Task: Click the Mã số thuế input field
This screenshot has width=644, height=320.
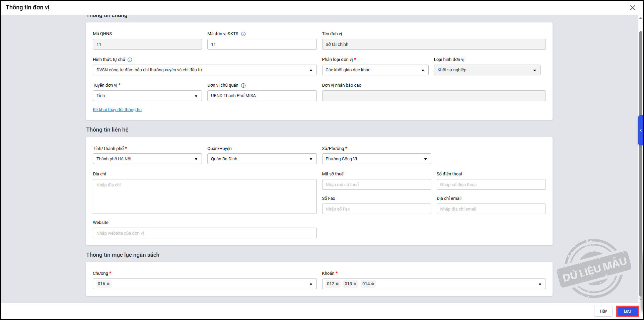Action: coord(376,185)
